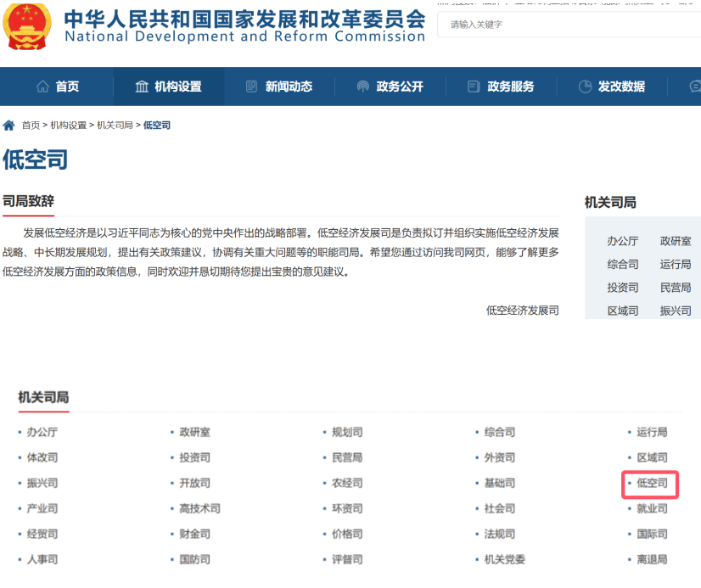Screen dimensions: 701x588
Task: Click the home icon in 首页 menu
Action: click(x=43, y=87)
